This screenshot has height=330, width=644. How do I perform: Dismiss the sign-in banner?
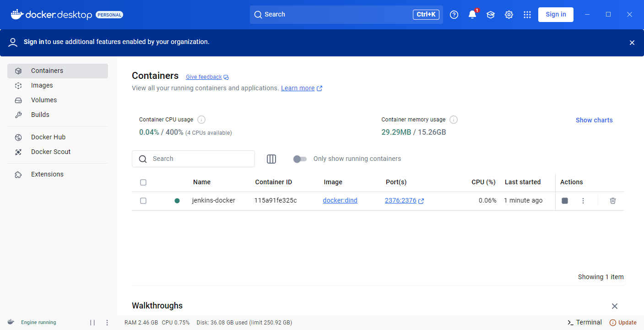(632, 43)
